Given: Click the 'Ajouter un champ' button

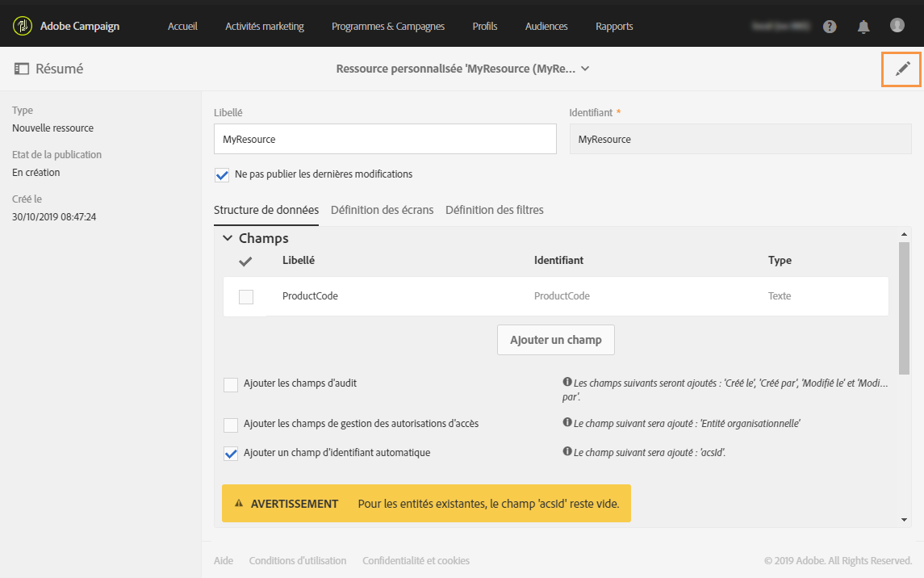Looking at the screenshot, I should tap(555, 340).
